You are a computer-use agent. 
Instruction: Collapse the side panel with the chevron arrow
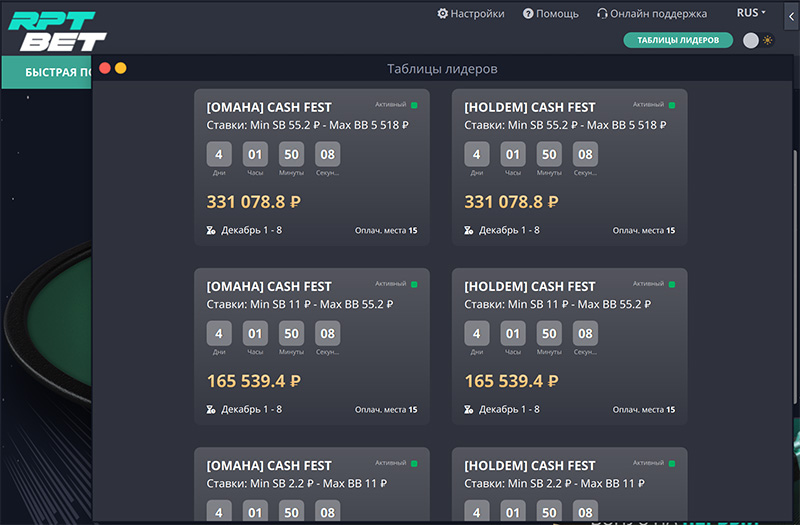(792, 16)
